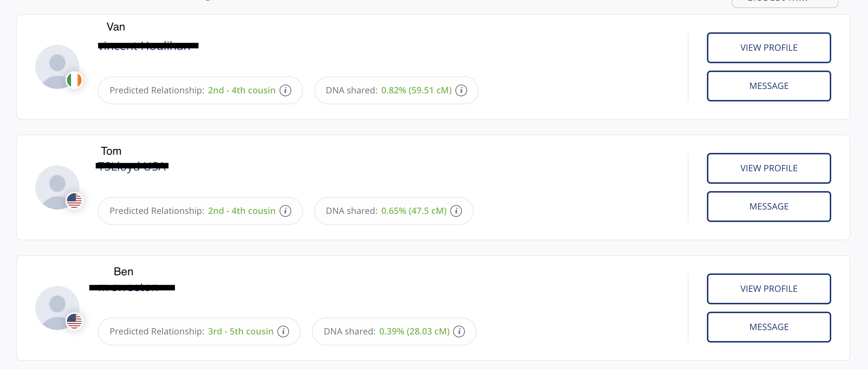Viewport: 868px width, 369px height.
Task: Open Van's redacted username link
Action: coord(148,46)
